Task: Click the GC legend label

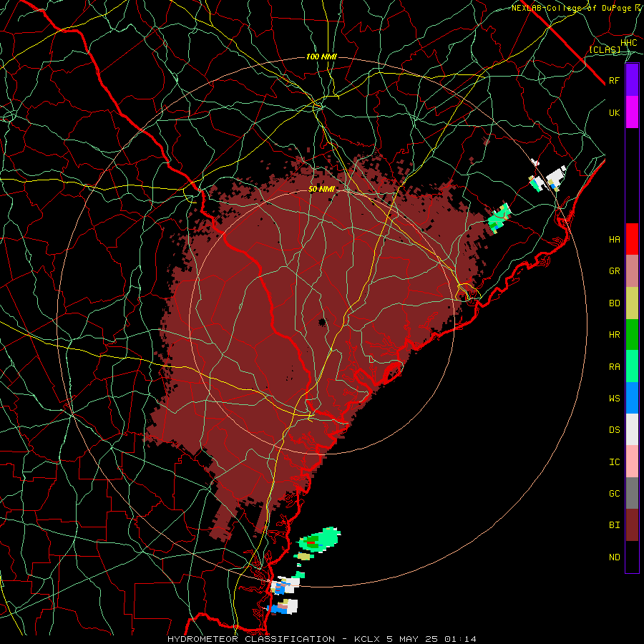Action: click(614, 494)
